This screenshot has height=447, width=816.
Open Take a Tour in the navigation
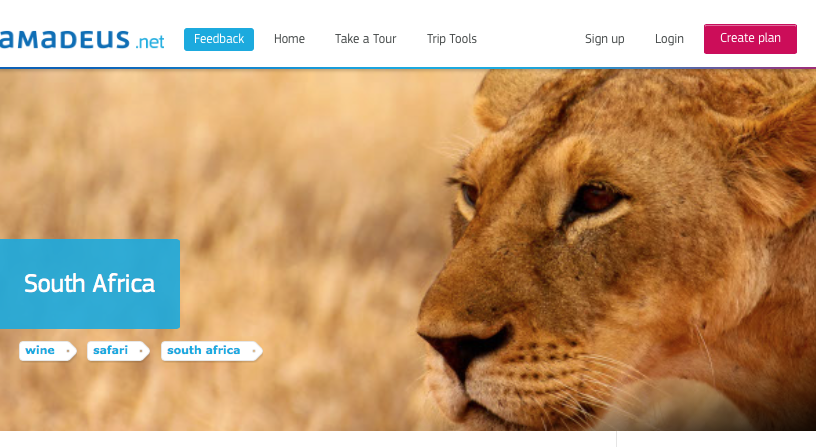(365, 39)
